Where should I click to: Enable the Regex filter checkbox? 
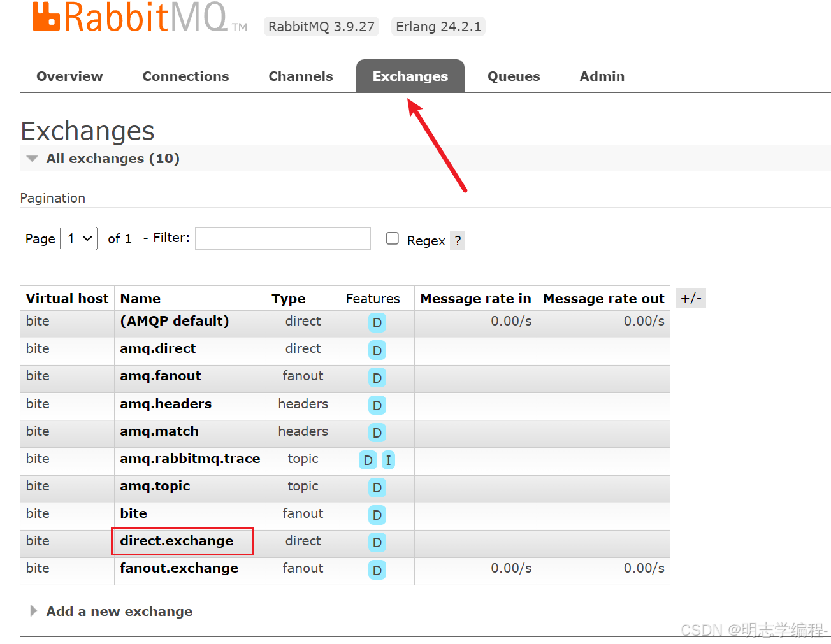[x=393, y=238]
